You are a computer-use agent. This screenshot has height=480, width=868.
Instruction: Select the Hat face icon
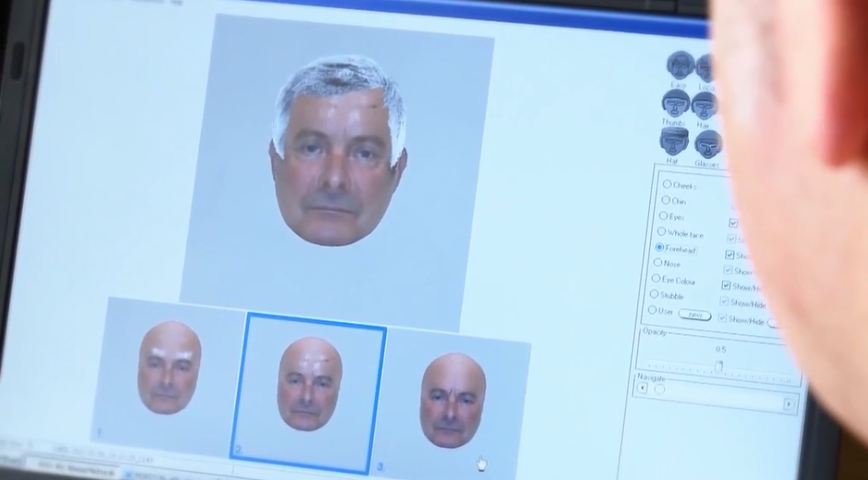coord(673,141)
